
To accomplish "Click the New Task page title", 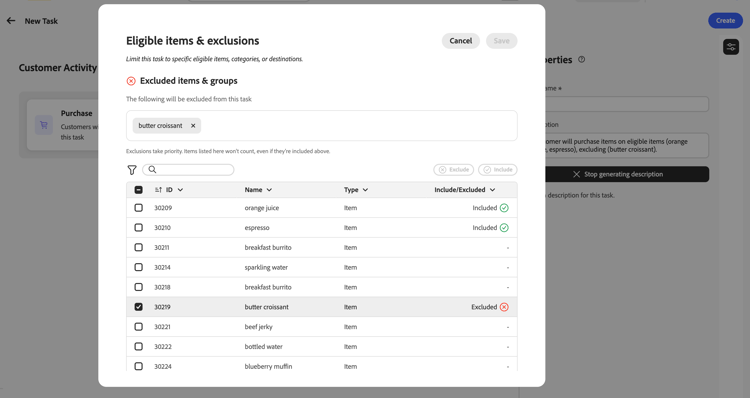I will [41, 21].
